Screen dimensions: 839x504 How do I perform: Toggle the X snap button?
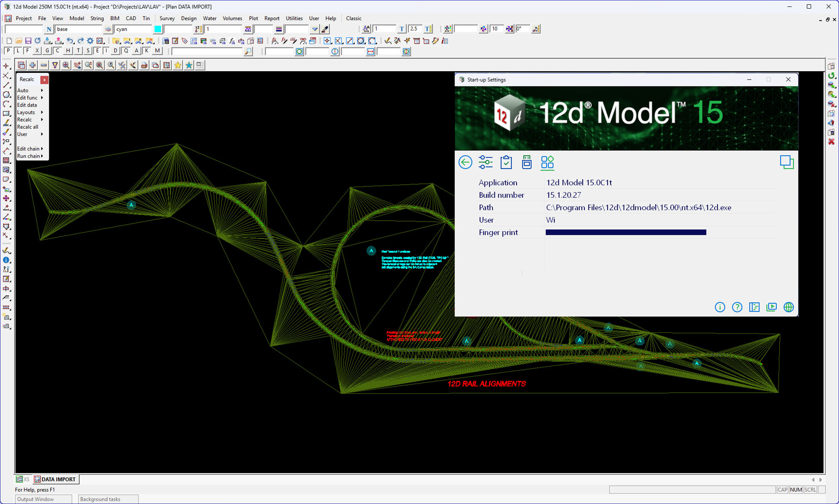pos(37,50)
